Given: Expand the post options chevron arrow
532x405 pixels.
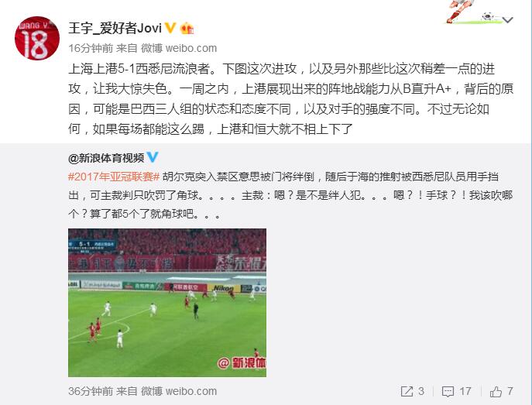Looking at the screenshot, I should (x=507, y=20).
